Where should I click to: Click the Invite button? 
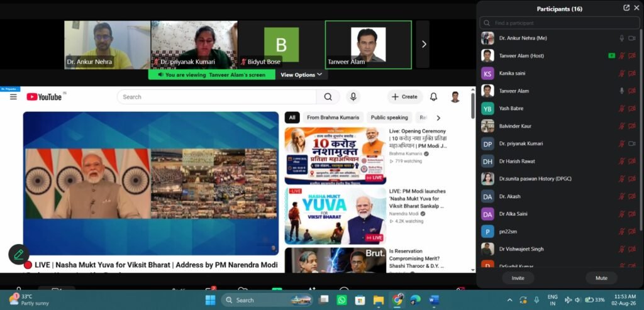point(518,278)
